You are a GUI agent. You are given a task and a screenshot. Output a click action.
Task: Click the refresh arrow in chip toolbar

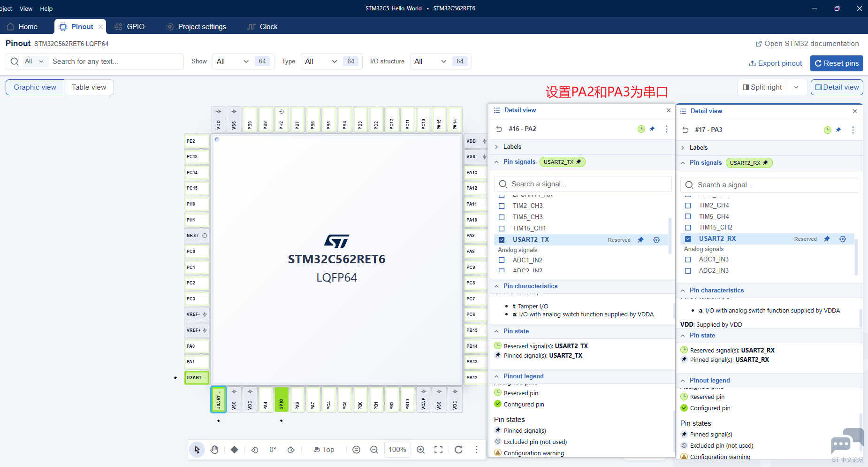459,450
